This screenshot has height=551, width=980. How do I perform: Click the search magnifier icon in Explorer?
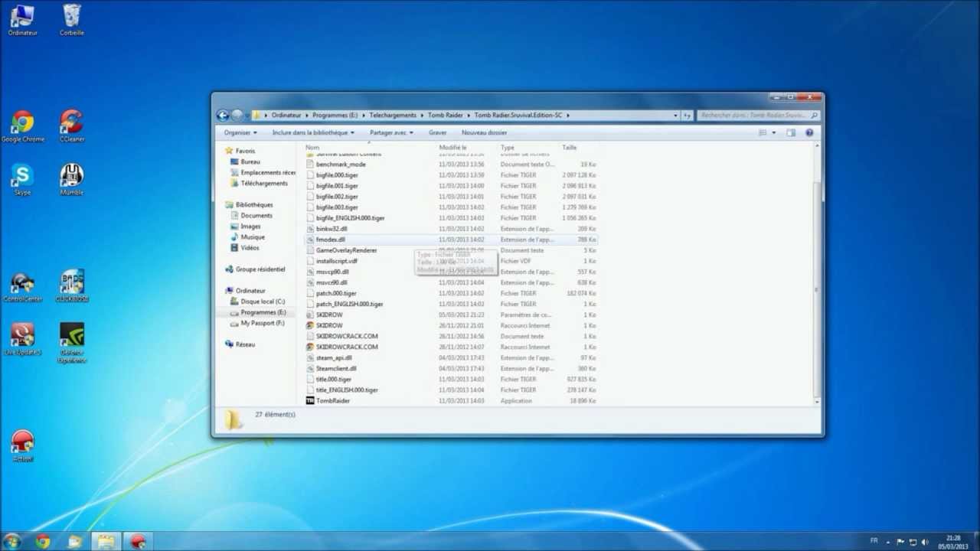pos(814,116)
